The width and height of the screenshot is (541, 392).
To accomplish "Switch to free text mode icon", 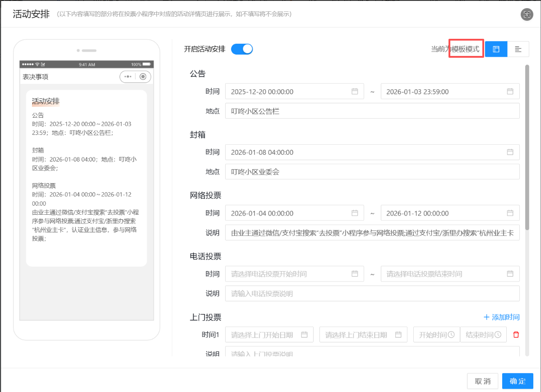I will click(518, 49).
